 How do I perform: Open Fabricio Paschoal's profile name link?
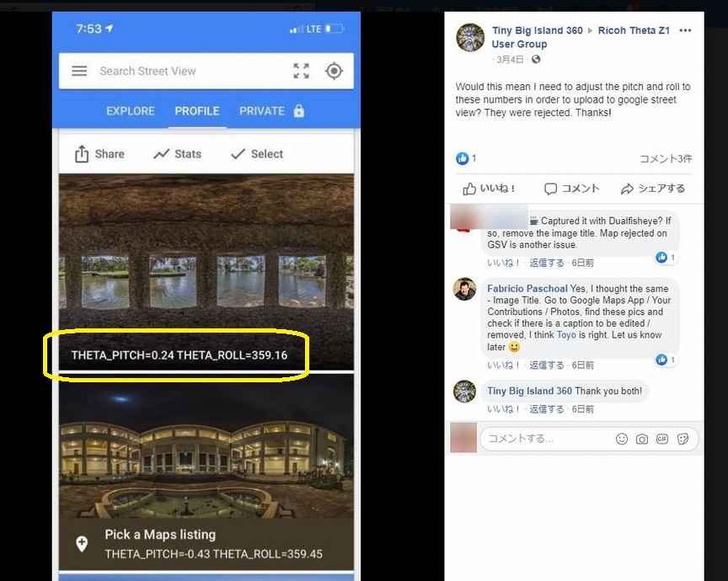pos(527,289)
